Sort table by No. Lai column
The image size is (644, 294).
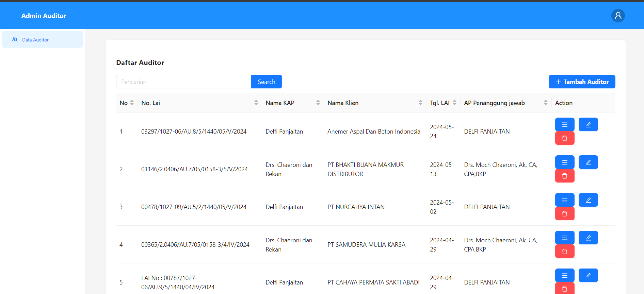click(x=256, y=103)
